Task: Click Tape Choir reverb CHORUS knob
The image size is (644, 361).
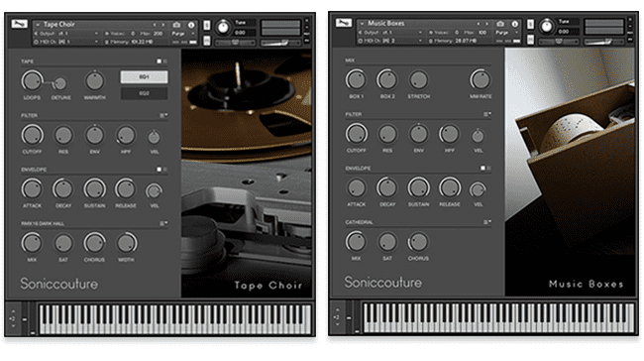Action: tap(94, 243)
